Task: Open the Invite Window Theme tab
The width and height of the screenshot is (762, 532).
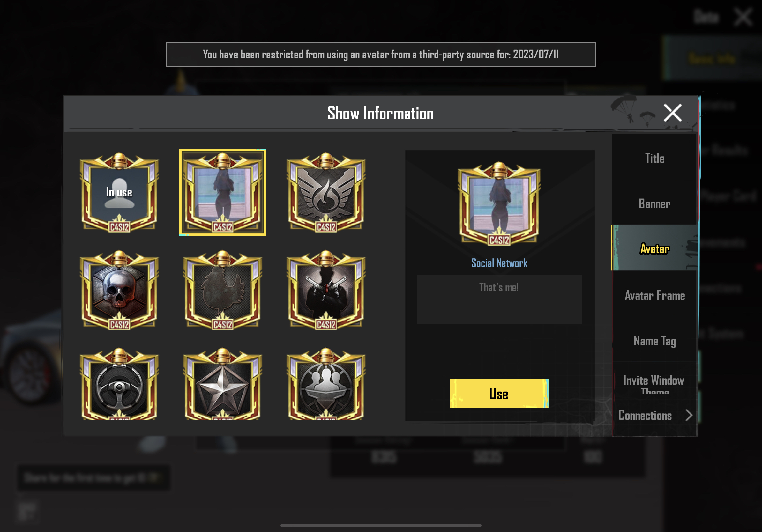Action: (654, 383)
